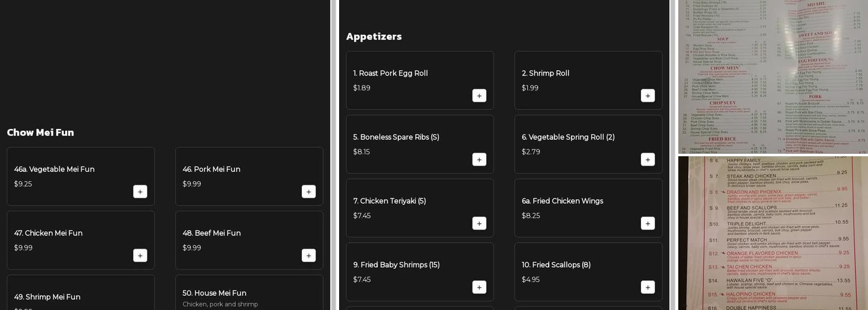
Task: Add Vegetable Mei Fun with plus icon
Action: point(140,192)
